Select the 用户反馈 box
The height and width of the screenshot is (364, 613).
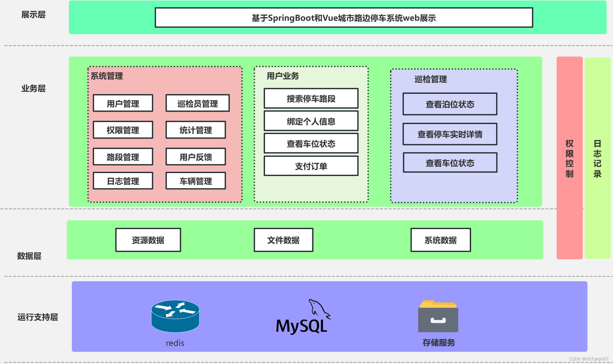pos(196,157)
